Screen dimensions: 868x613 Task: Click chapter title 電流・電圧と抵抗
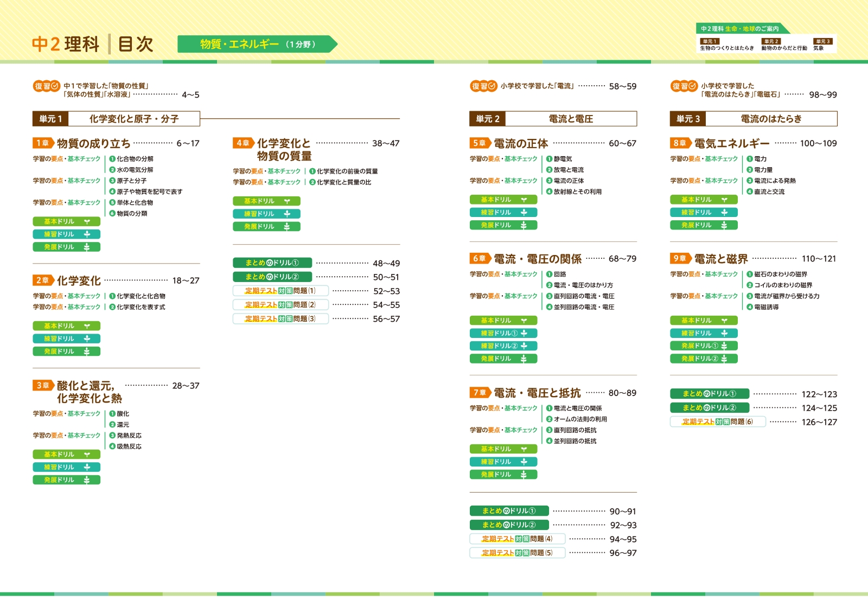pos(537,393)
